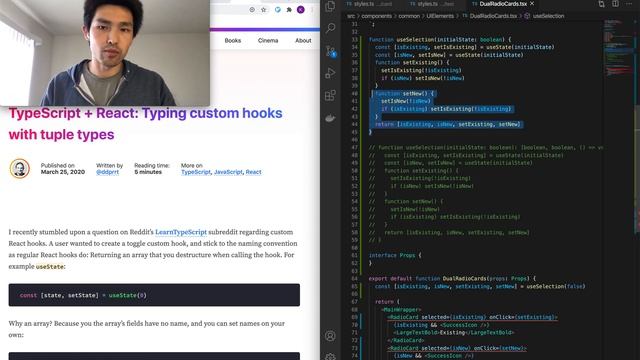This screenshot has height=360, width=640.
Task: Expand the src breadcrumb segment
Action: tap(351, 16)
